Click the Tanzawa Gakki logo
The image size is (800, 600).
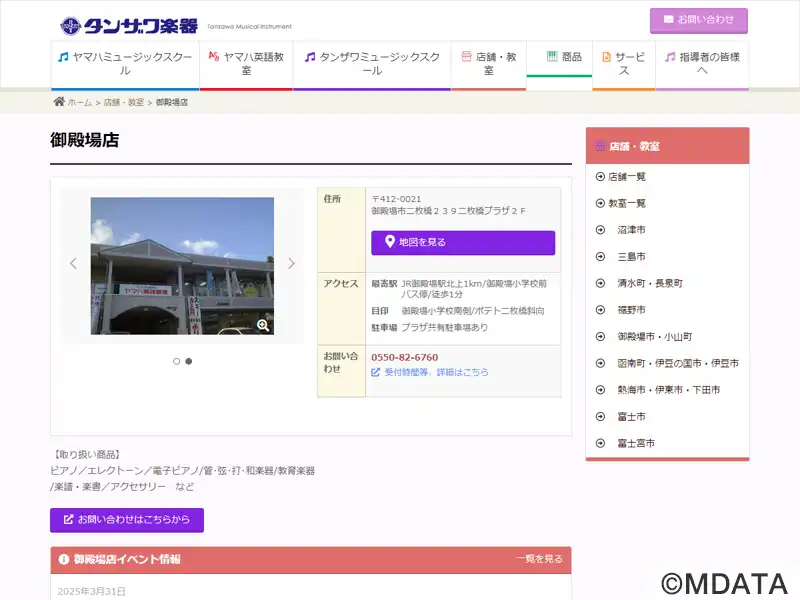(129, 26)
